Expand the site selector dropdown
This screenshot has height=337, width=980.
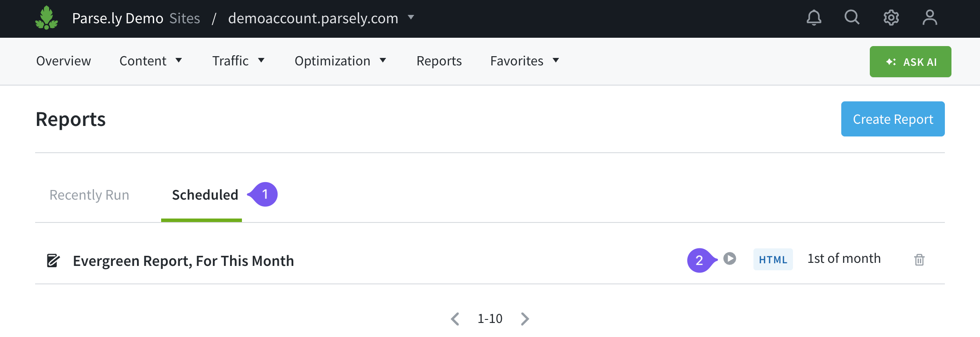point(411,18)
